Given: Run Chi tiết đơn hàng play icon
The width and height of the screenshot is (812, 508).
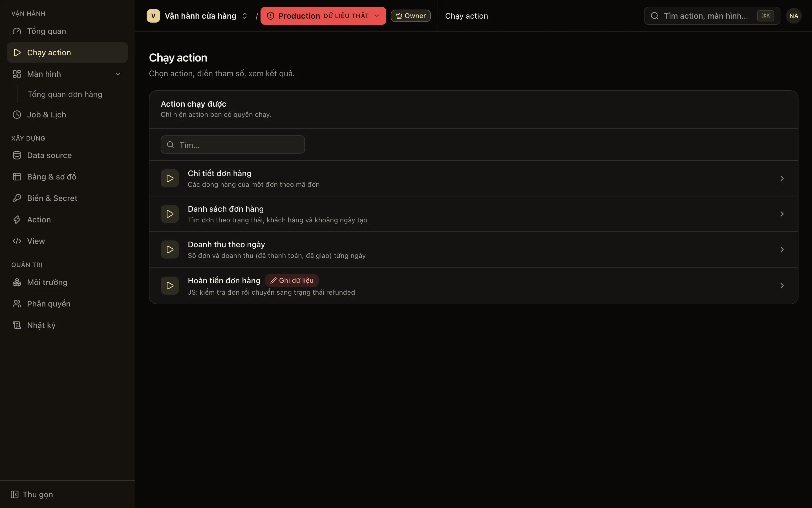Looking at the screenshot, I should click(x=170, y=178).
